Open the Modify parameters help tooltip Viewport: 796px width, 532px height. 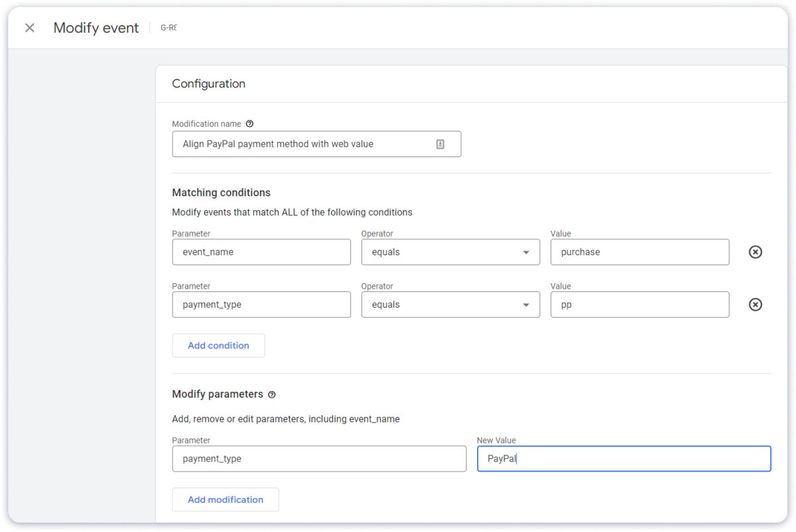[271, 394]
